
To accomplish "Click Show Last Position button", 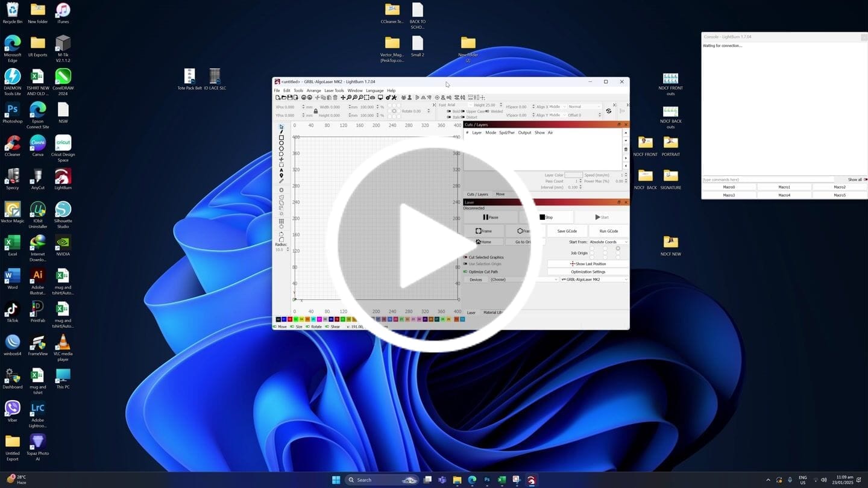I will [x=588, y=264].
